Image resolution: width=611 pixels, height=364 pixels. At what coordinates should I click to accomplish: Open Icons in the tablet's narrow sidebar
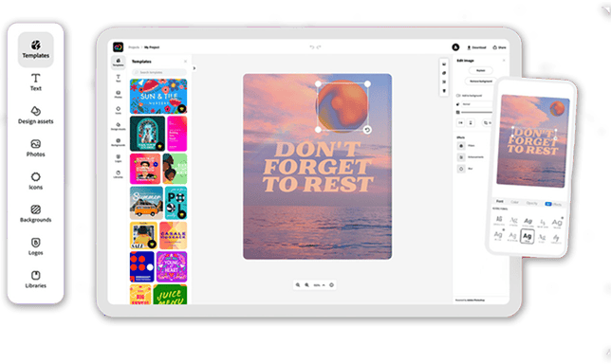pos(118,110)
